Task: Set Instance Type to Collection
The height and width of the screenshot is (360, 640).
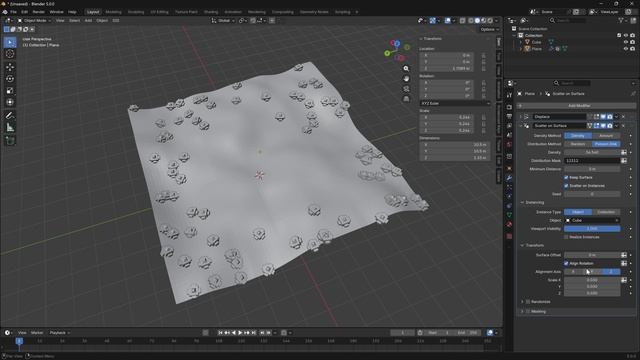Action: (606, 212)
